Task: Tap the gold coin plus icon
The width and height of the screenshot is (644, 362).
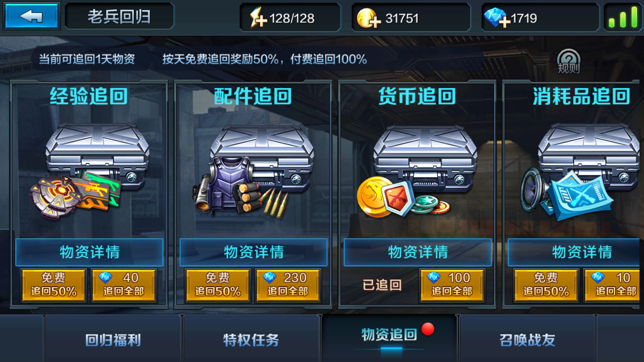Action: pyautogui.click(x=367, y=19)
